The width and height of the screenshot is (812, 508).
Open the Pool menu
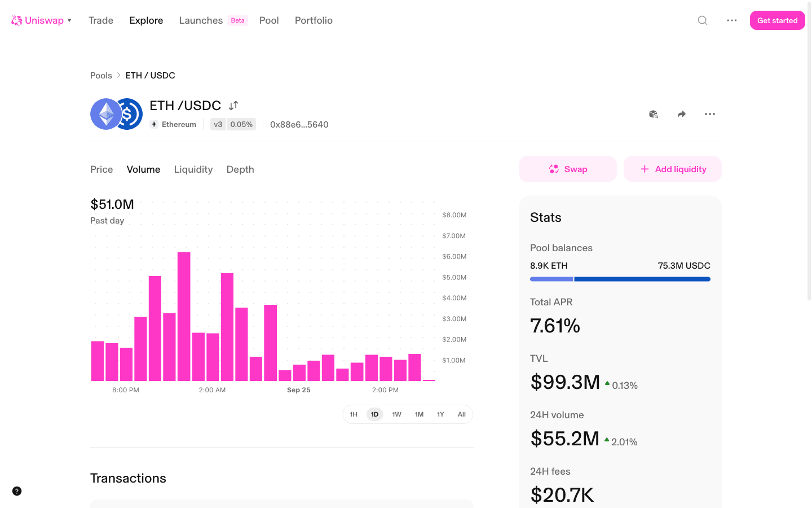click(269, 20)
